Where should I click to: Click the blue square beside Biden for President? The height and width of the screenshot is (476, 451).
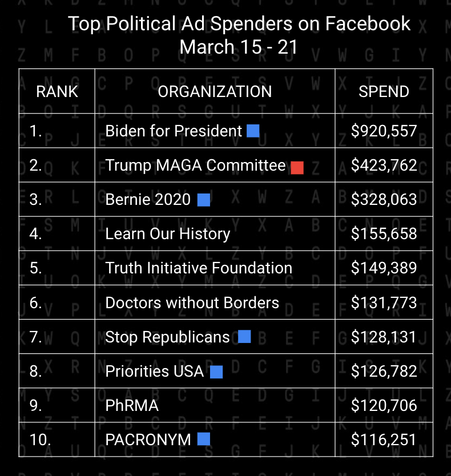253,131
